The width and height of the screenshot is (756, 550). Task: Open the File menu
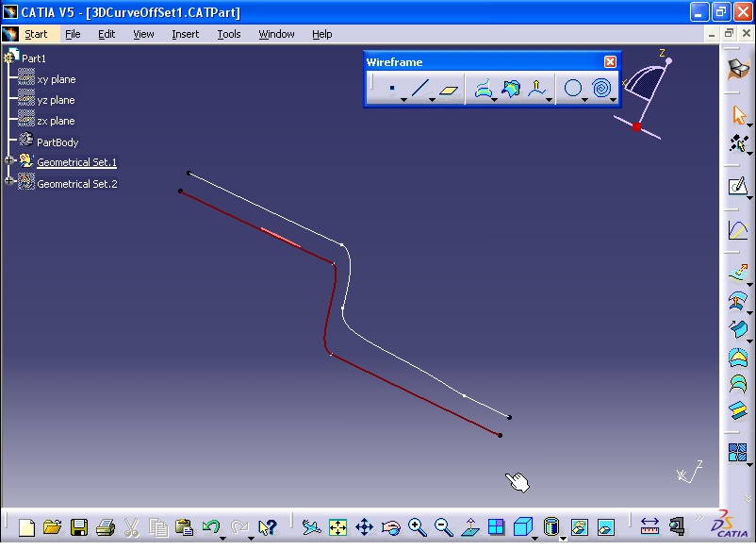point(73,34)
